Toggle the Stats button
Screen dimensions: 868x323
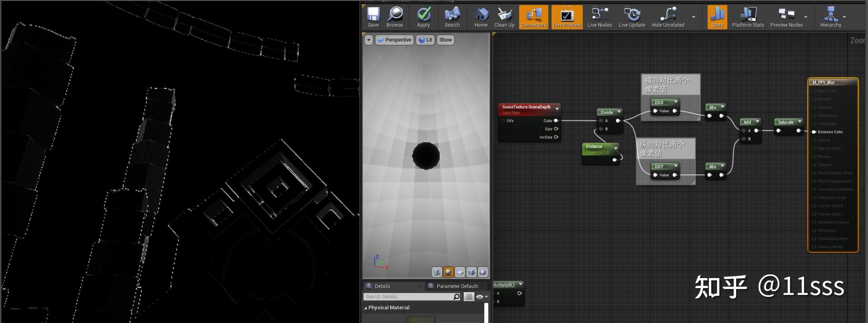tap(717, 17)
